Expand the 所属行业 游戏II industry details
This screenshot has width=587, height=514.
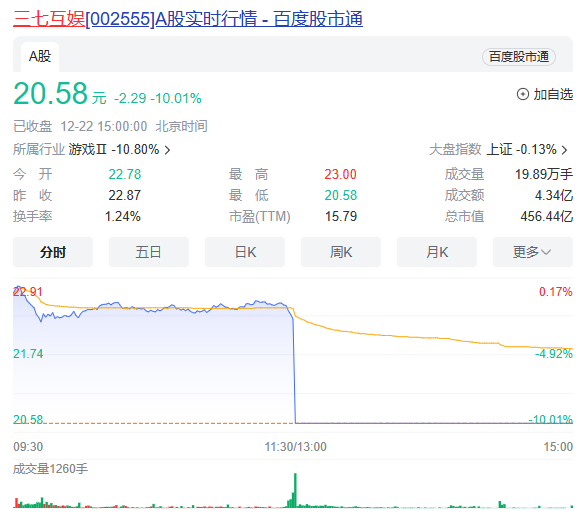(92, 150)
